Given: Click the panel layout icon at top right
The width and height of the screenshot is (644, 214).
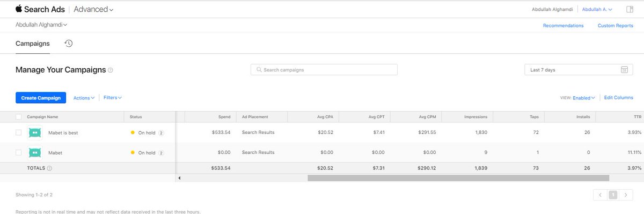Looking at the screenshot, I should (630, 9).
